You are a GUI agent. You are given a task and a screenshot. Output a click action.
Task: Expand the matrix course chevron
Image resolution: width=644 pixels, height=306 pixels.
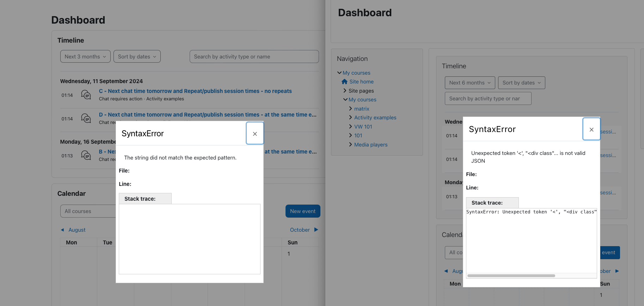click(350, 108)
